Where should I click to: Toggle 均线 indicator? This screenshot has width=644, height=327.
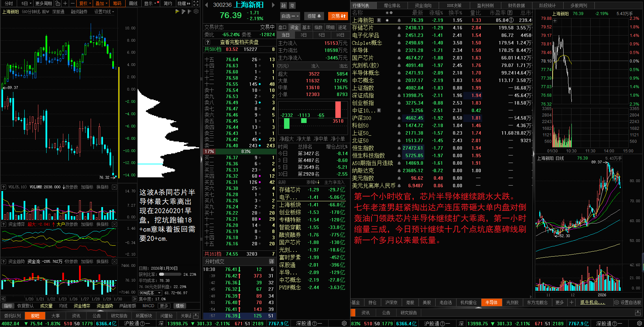[63, 306]
